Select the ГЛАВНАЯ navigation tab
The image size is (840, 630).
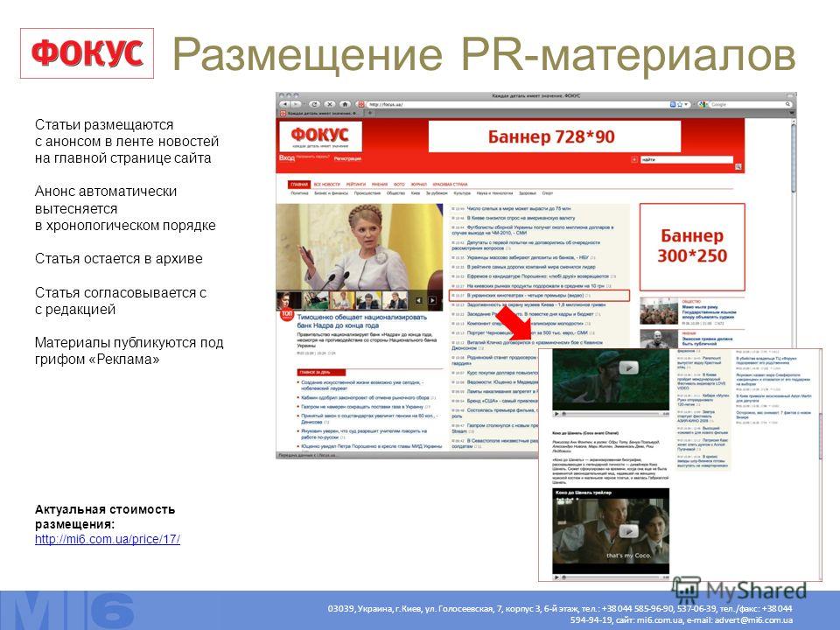pyautogui.click(x=299, y=185)
